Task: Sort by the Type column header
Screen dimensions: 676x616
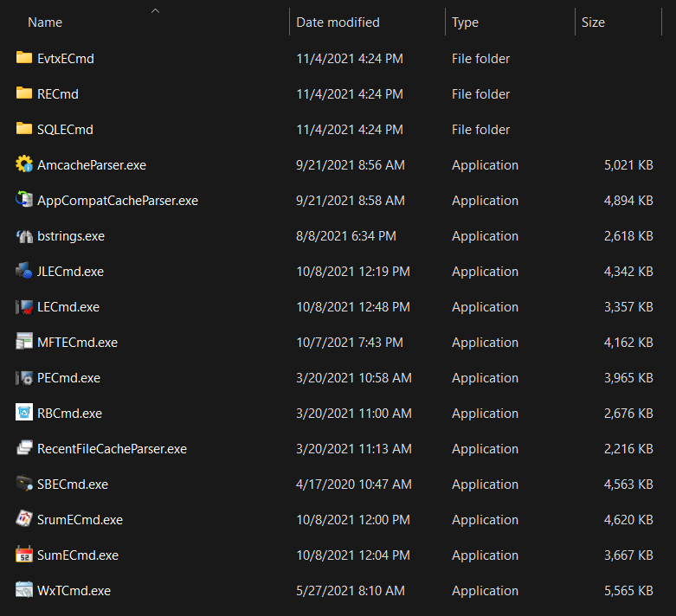Action: point(465,22)
